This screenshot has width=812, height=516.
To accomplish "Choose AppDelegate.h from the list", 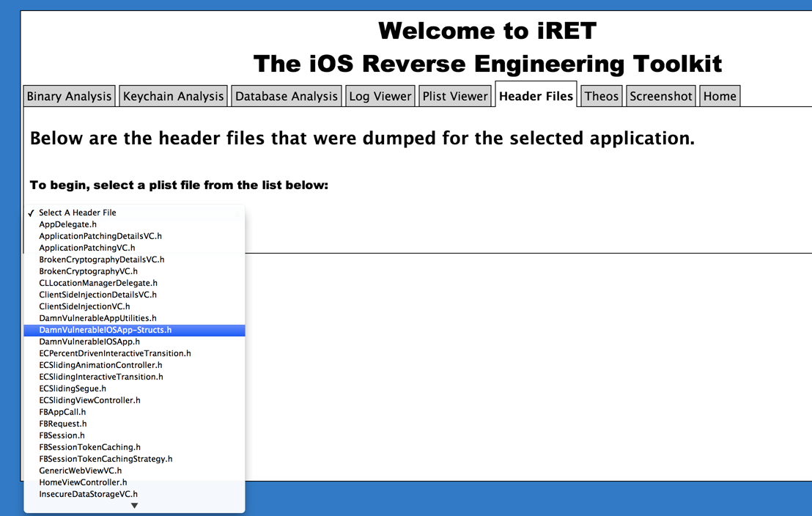I will [x=68, y=224].
